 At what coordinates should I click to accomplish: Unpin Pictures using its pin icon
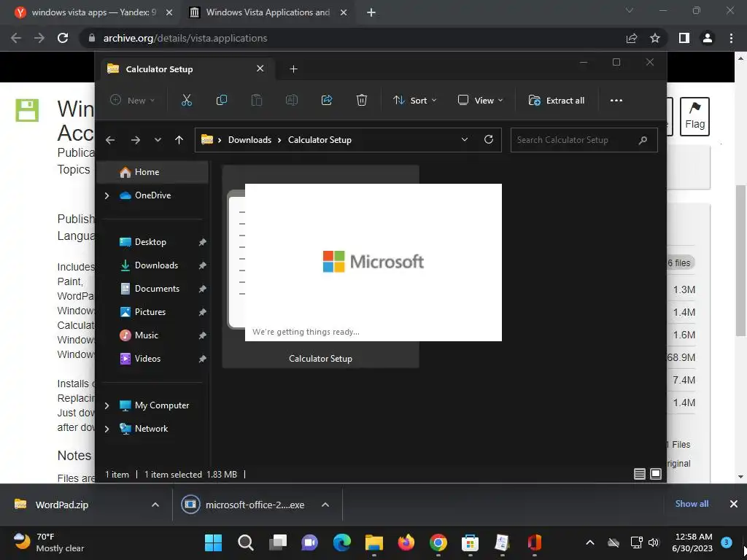tap(203, 312)
